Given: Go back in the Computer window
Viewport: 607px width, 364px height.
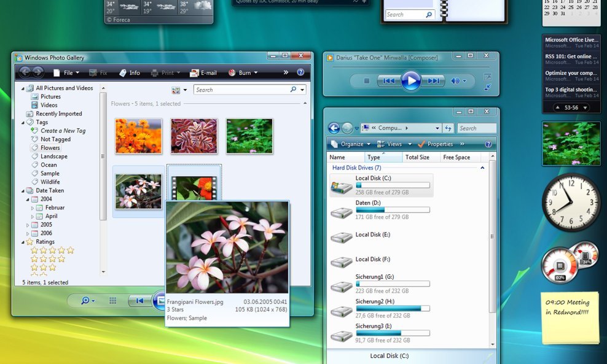Looking at the screenshot, I should [x=334, y=128].
